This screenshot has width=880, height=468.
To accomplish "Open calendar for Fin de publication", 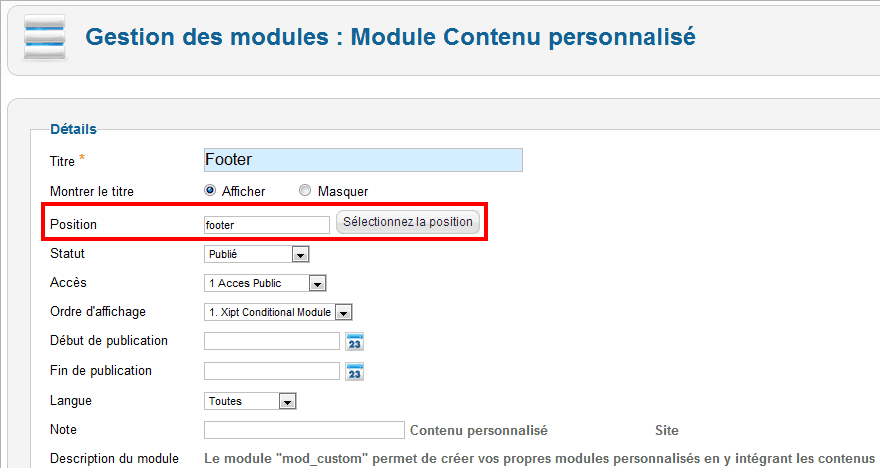I will point(355,371).
